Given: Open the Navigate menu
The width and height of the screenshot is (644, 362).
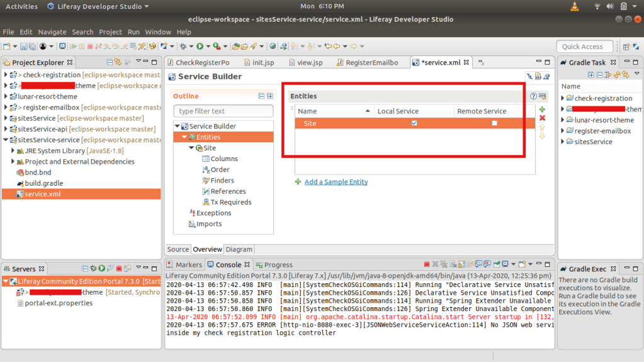Looking at the screenshot, I should pyautogui.click(x=52, y=32).
